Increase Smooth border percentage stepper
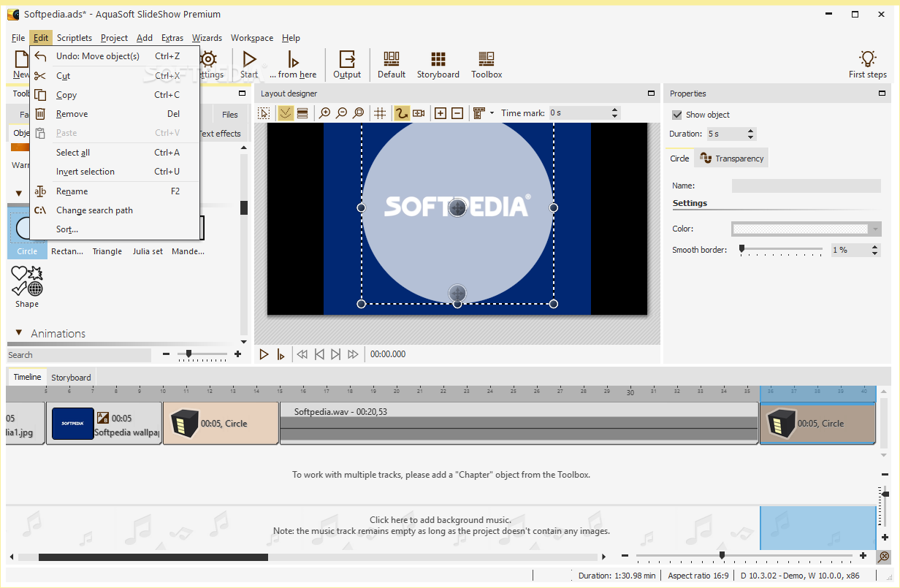This screenshot has height=588, width=900. [x=875, y=247]
